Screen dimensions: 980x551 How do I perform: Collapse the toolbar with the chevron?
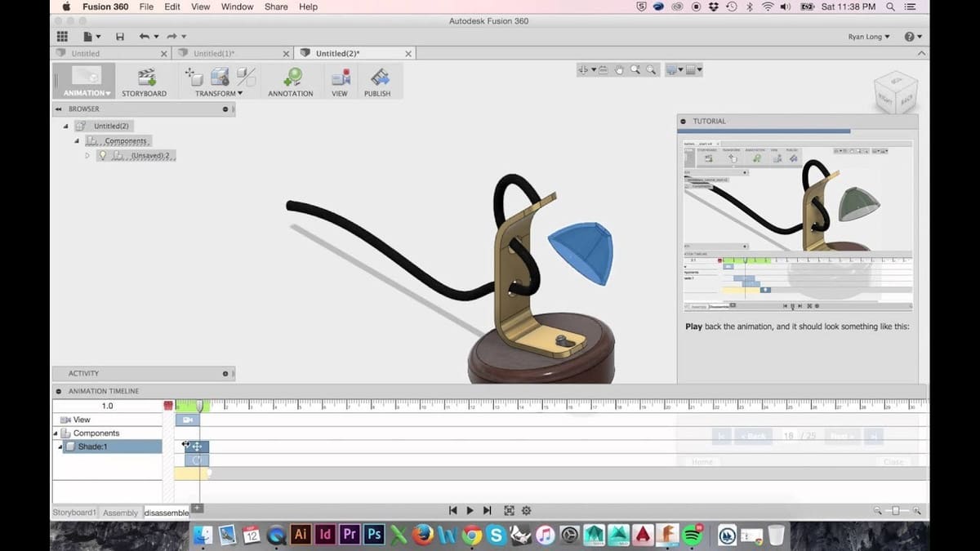point(922,53)
